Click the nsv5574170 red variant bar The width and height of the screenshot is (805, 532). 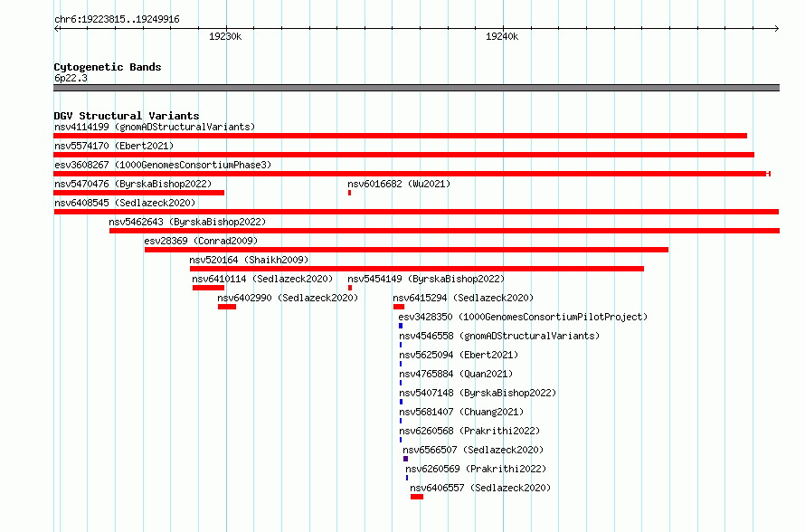pos(403,155)
